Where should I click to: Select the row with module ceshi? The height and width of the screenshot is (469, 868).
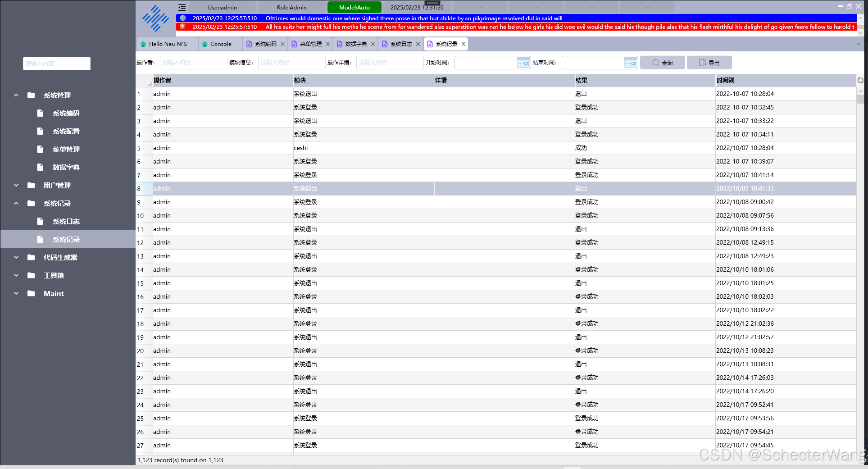pyautogui.click(x=496, y=148)
